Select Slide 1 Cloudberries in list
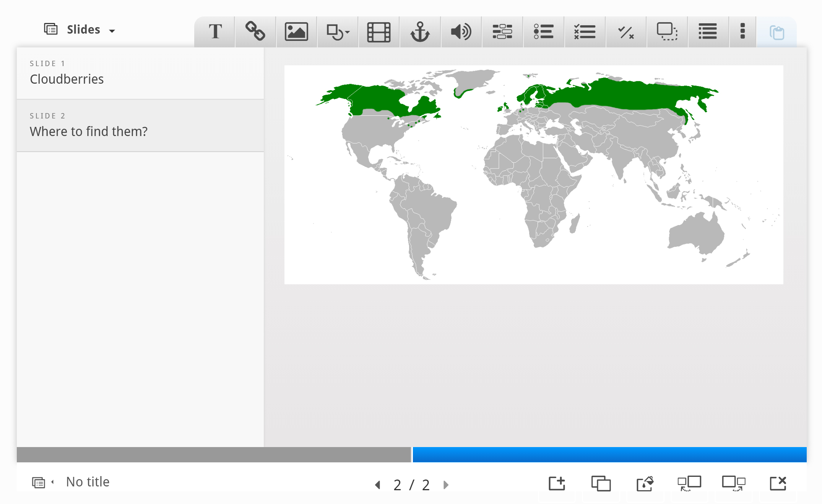This screenshot has width=822, height=504. [140, 73]
